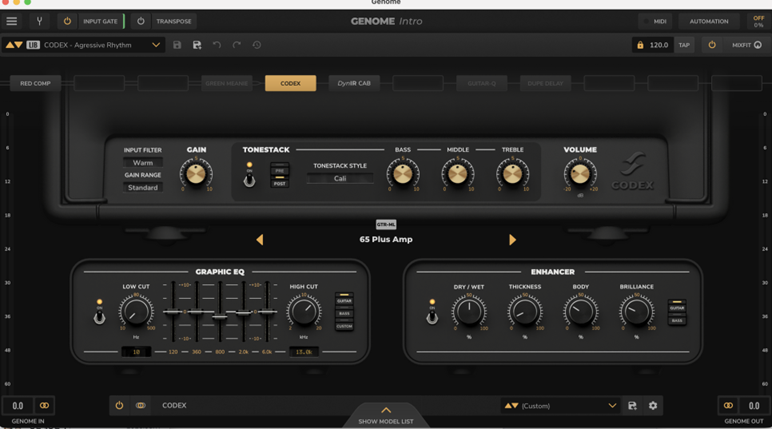The height and width of the screenshot is (429, 772).
Task: Open the AUTOMATION panel
Action: 708,21
